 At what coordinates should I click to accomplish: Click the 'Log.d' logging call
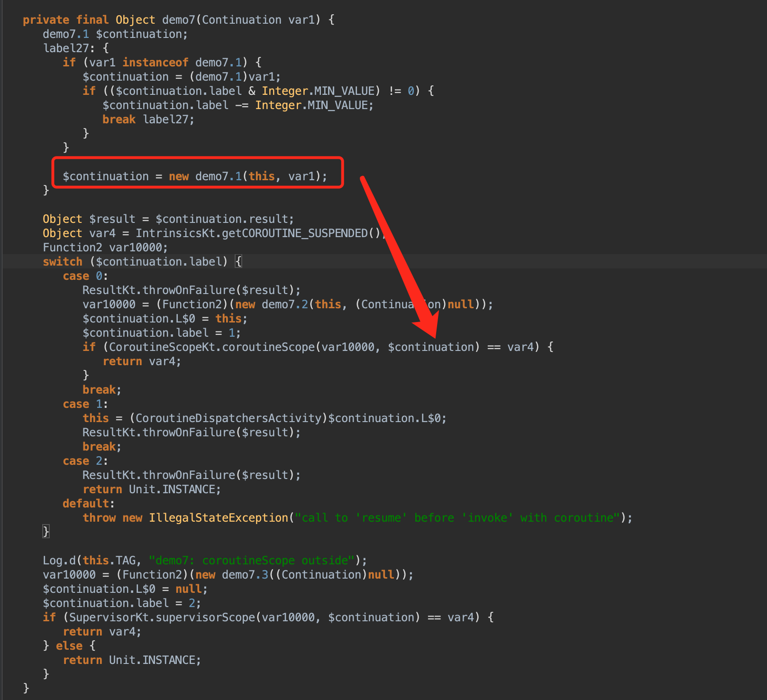[59, 561]
